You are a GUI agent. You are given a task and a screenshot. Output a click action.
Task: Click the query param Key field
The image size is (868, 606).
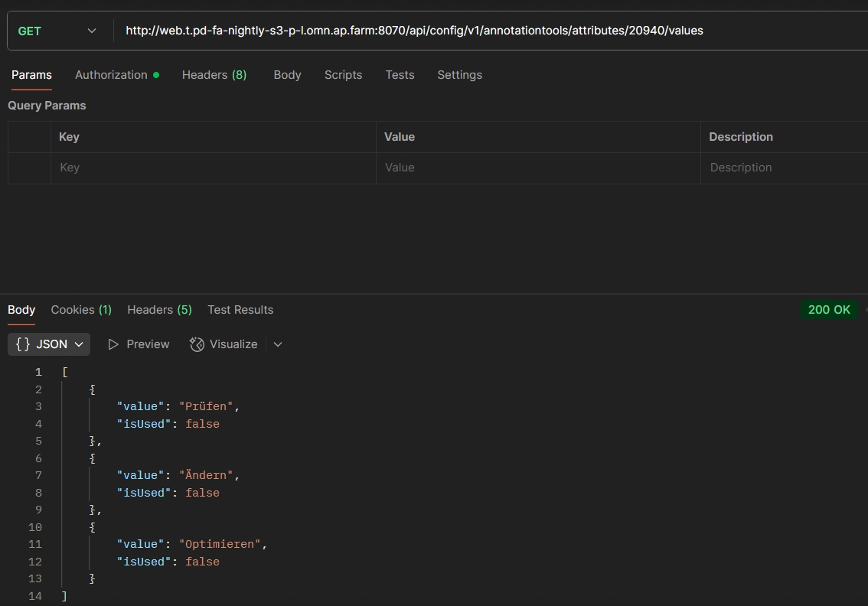coord(213,168)
